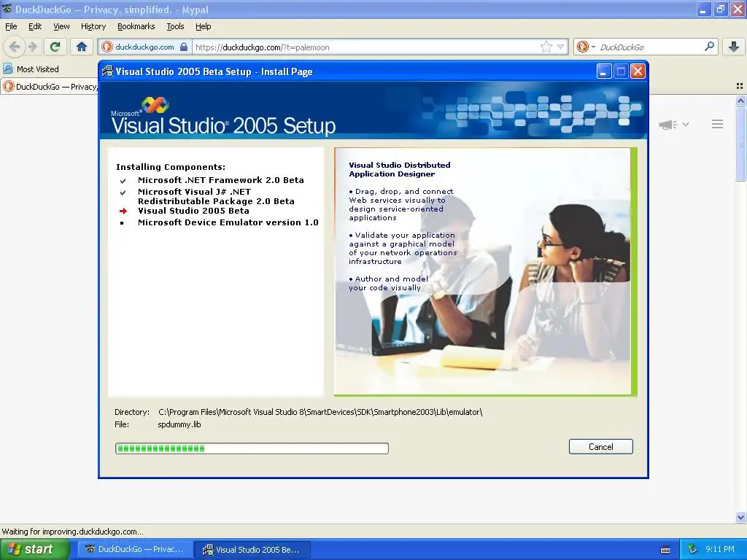Open the address bar history dropdown arrow
This screenshot has width=747, height=560.
tap(561, 47)
